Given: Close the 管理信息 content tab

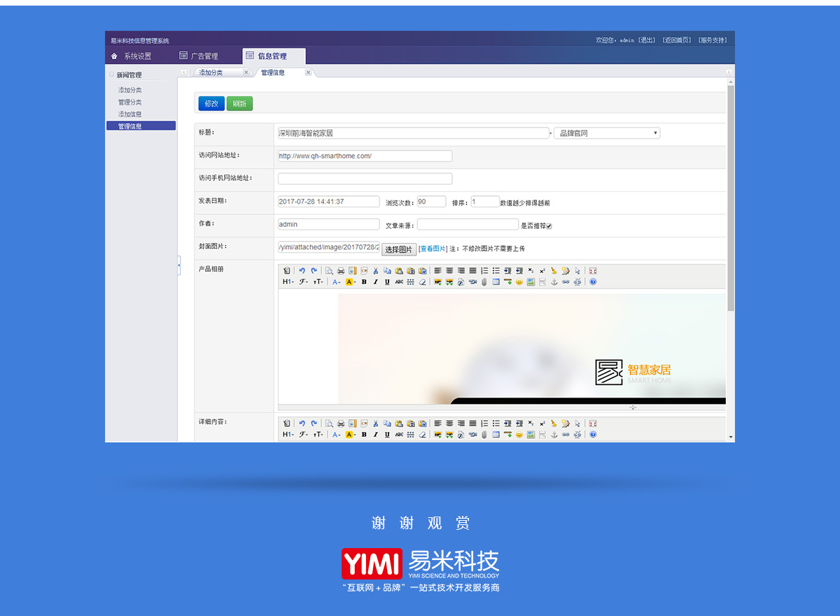Looking at the screenshot, I should [x=308, y=72].
